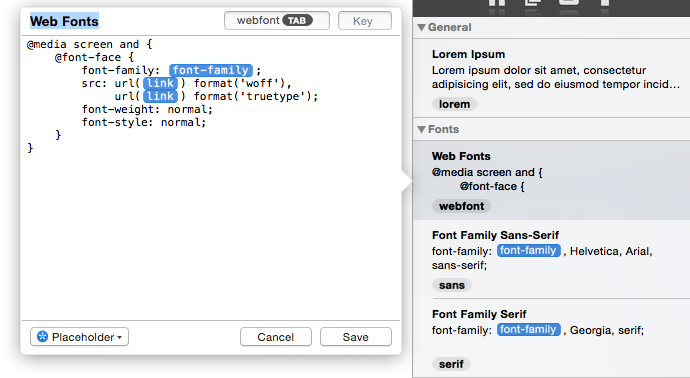690x378 pixels.
Task: Open the Placeholder dropdown menu
Action: [79, 337]
